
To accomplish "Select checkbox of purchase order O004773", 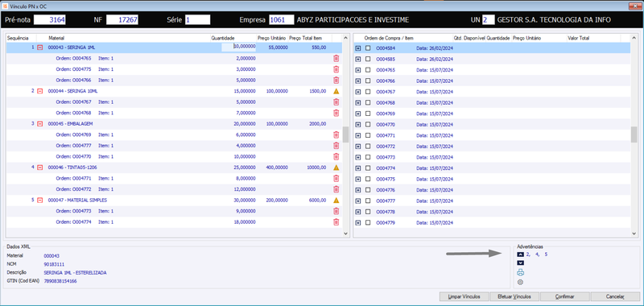I will [x=368, y=157].
